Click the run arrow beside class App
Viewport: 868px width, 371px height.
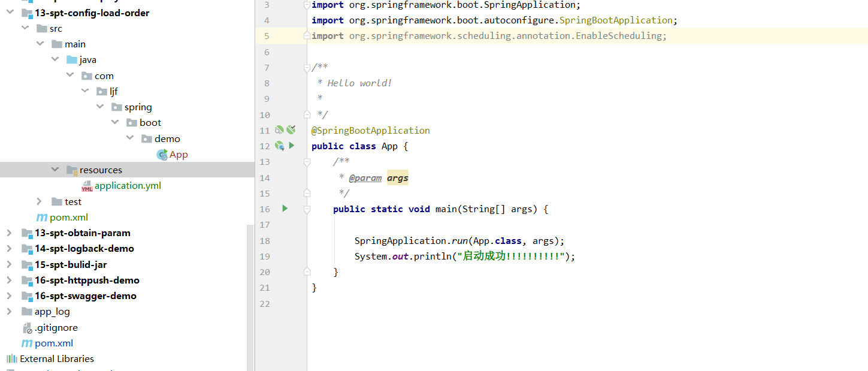point(292,146)
